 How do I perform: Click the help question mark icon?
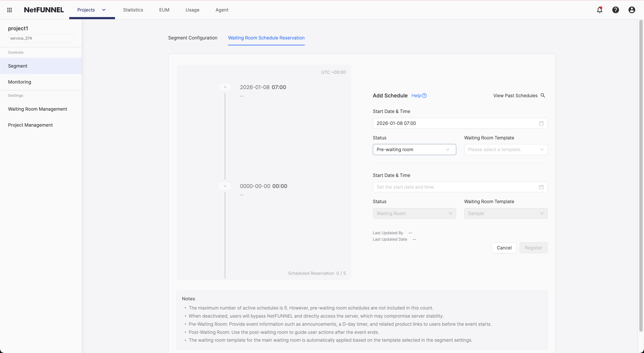pos(615,10)
